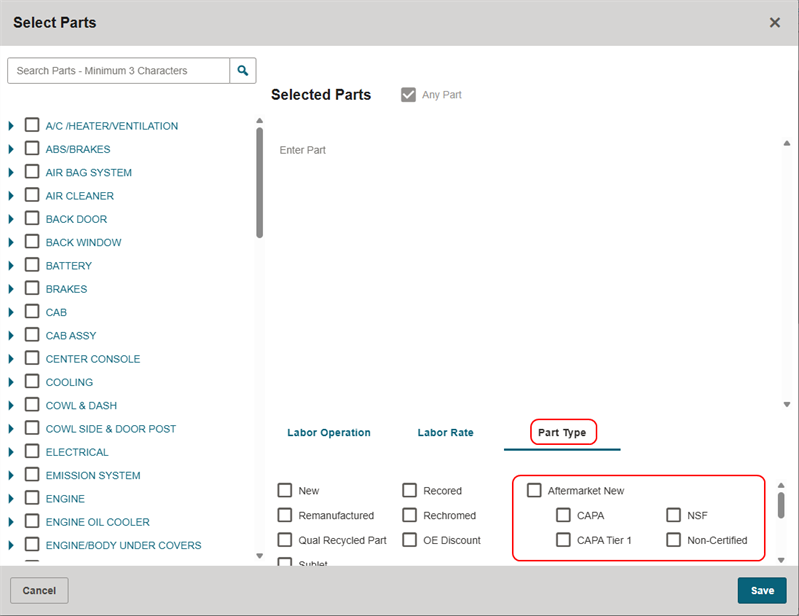
Task: Click the parts tree scroll-down arrow
Action: (259, 556)
